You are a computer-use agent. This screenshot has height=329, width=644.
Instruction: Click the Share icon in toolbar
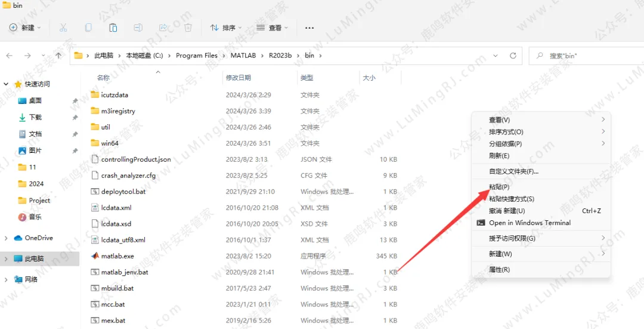point(163,27)
